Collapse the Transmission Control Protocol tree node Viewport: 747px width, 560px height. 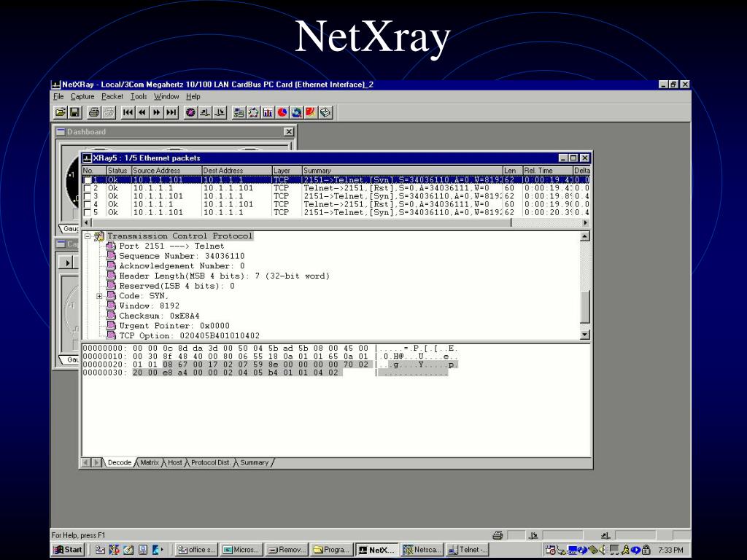click(x=88, y=236)
